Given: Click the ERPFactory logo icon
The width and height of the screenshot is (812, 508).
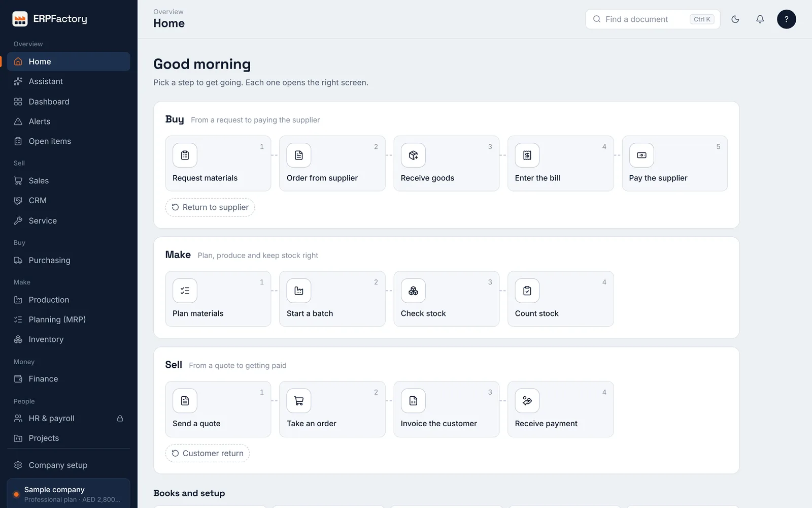Looking at the screenshot, I should [x=20, y=19].
